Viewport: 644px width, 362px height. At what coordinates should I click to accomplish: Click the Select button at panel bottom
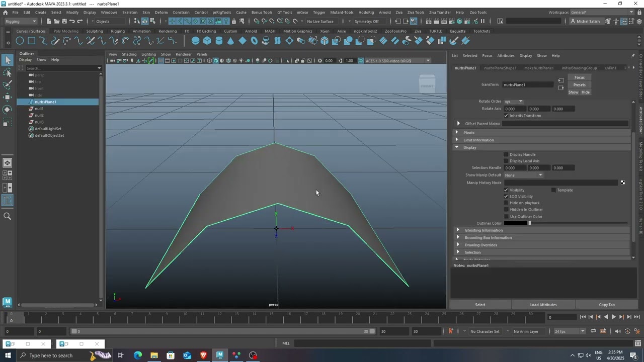pyautogui.click(x=480, y=305)
